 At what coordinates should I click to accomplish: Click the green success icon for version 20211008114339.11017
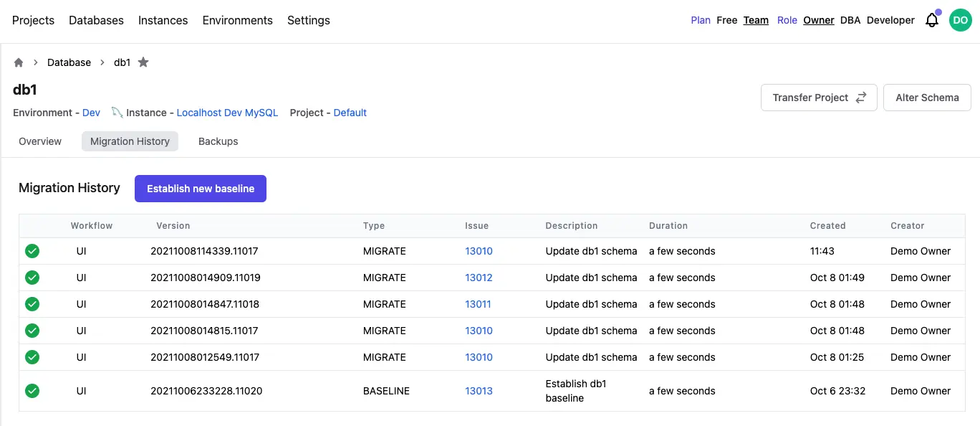[x=32, y=251]
